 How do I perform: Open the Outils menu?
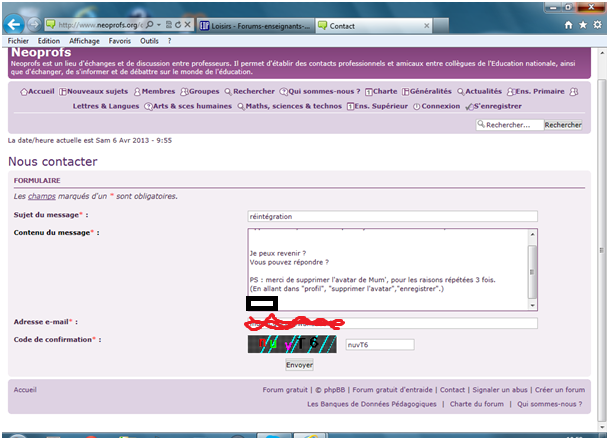click(x=149, y=41)
